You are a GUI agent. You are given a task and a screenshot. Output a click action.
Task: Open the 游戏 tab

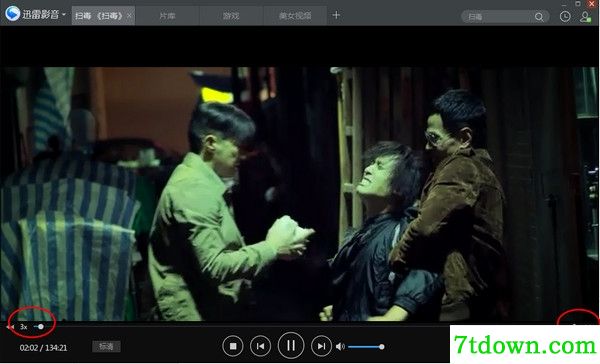[x=231, y=16]
